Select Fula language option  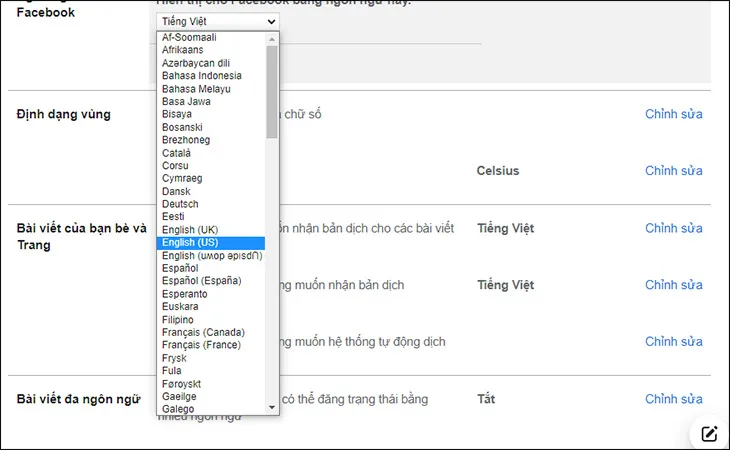tap(211, 371)
